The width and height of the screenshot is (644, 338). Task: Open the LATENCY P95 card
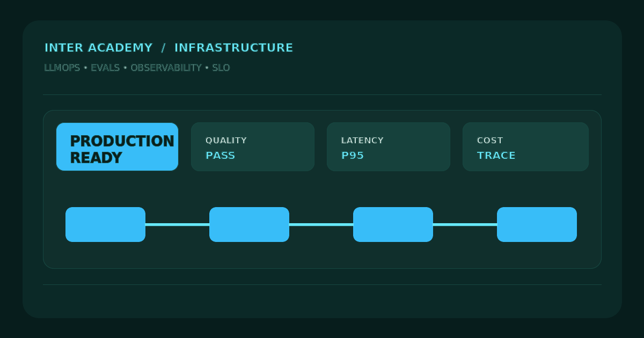(x=389, y=146)
